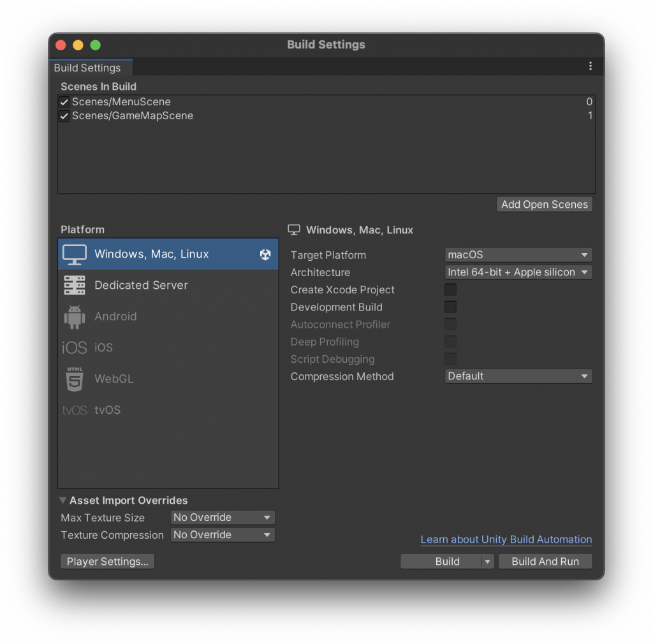Open the Texture Compression dropdown

pos(223,535)
